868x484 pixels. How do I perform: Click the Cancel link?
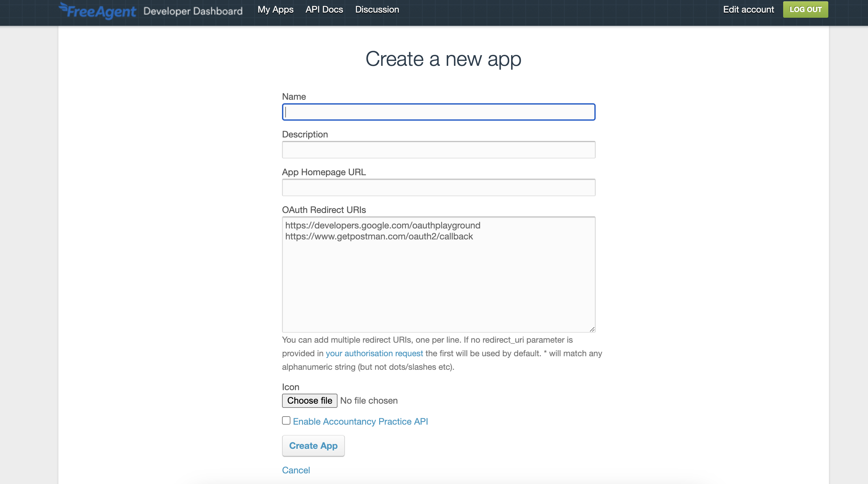click(296, 470)
